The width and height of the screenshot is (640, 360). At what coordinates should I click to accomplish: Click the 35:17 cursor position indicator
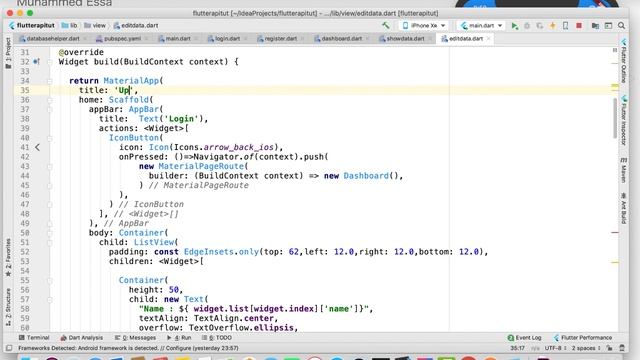[x=517, y=348]
